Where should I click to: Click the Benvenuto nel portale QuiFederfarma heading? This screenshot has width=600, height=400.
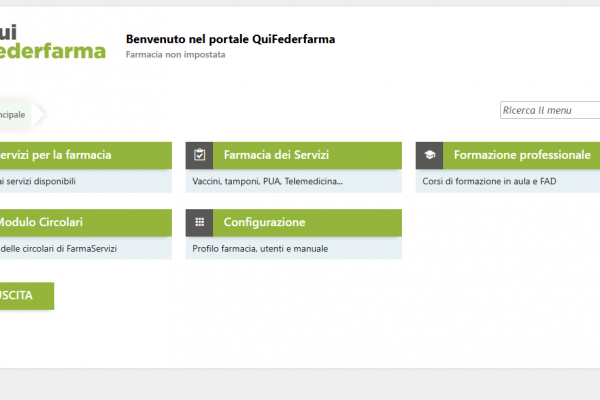point(230,39)
